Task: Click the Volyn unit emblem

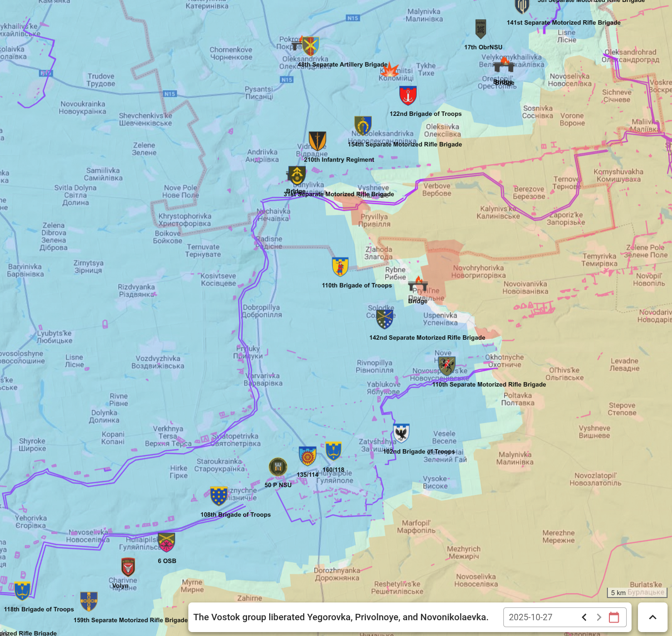Action: (128, 567)
